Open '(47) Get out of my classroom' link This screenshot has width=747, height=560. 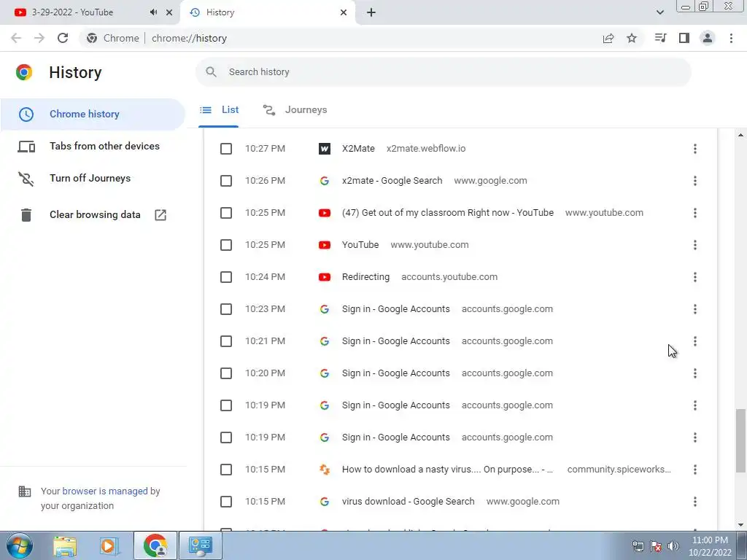(448, 213)
